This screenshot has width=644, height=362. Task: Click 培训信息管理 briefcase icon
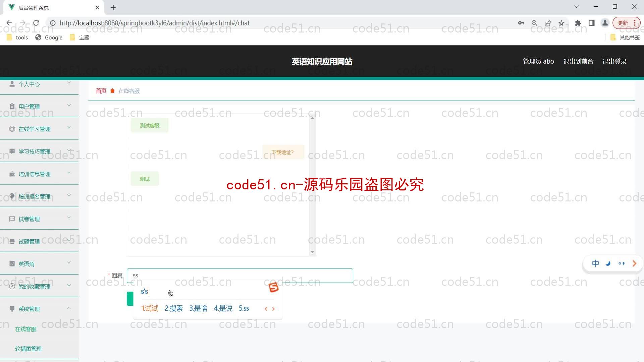coord(12,174)
